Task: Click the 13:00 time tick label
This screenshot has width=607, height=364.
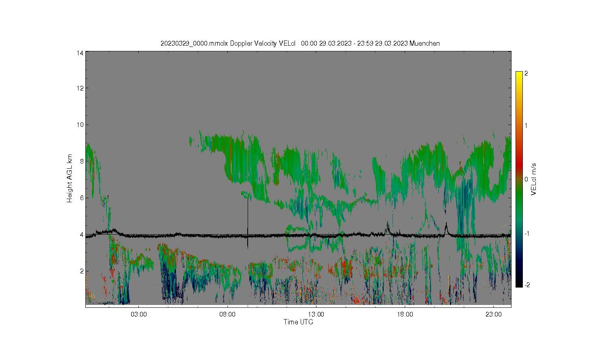Action: click(316, 314)
